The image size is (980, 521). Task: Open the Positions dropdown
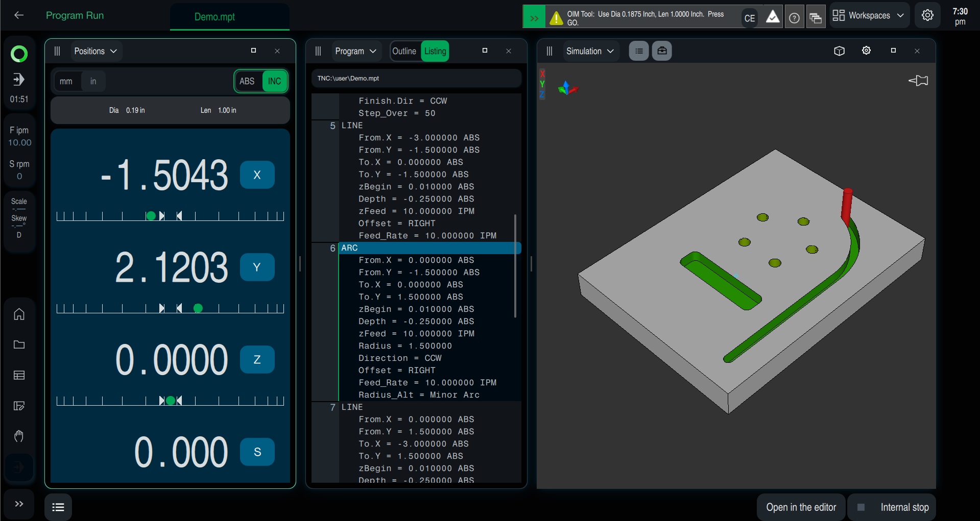pos(96,51)
